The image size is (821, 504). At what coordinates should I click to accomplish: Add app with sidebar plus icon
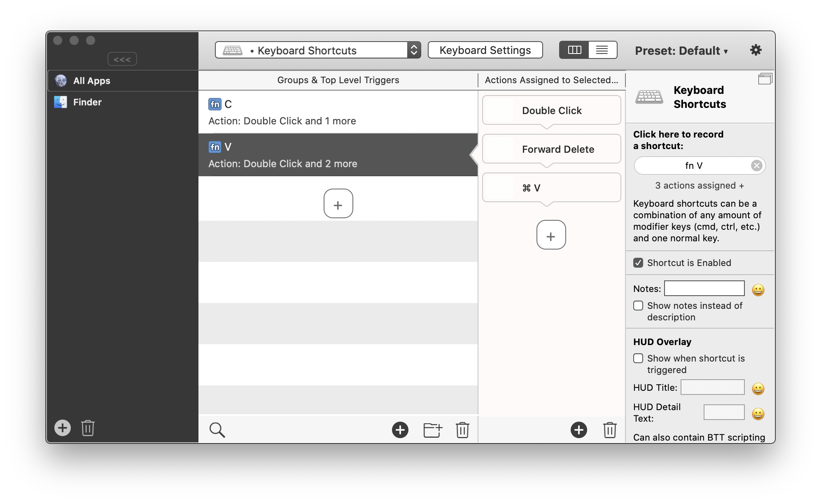pyautogui.click(x=63, y=428)
